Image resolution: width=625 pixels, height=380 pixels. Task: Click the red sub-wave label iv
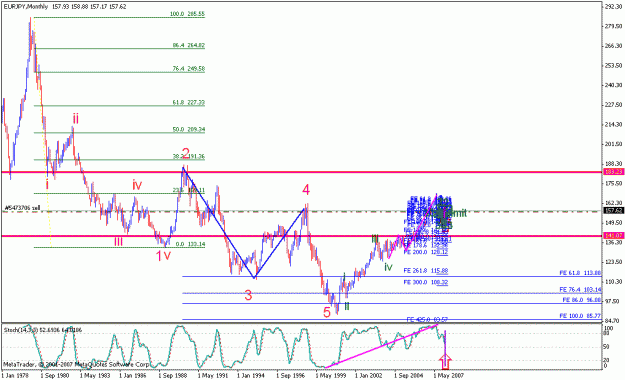pyautogui.click(x=137, y=185)
